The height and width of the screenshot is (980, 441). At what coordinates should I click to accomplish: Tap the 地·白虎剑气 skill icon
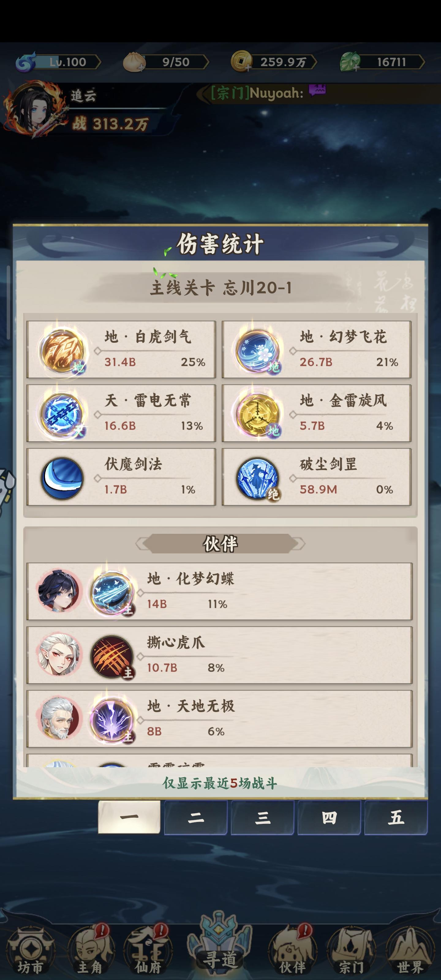tap(63, 350)
